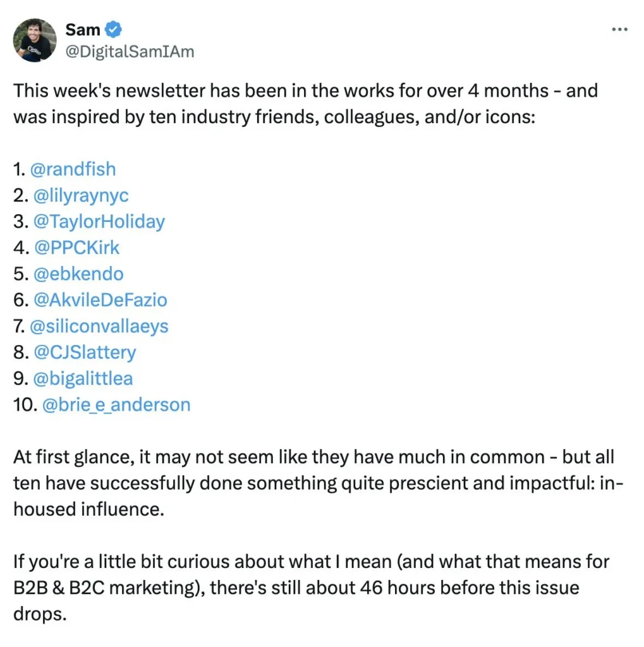Viewport: 644px width, 647px height.
Task: Click the @brie_e_anderson mention
Action: 116,404
